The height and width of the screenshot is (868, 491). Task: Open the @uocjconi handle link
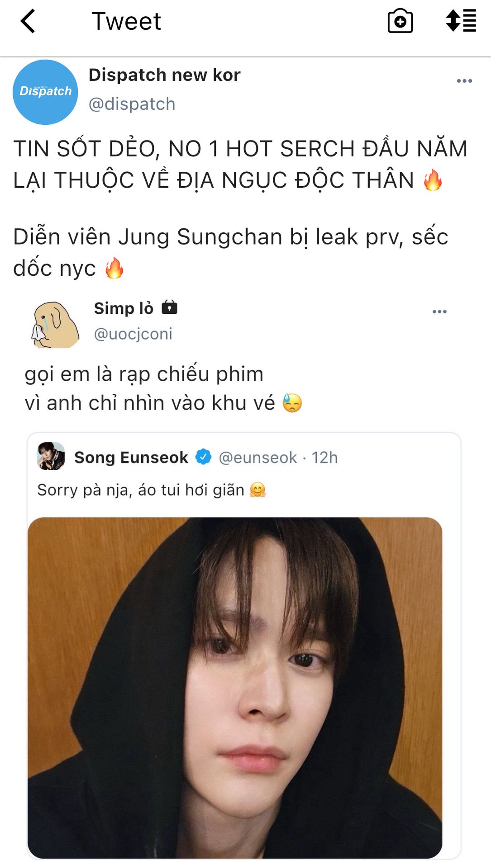(133, 334)
